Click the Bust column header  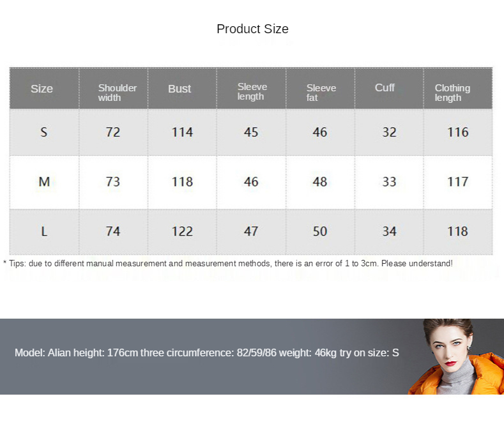coord(179,89)
